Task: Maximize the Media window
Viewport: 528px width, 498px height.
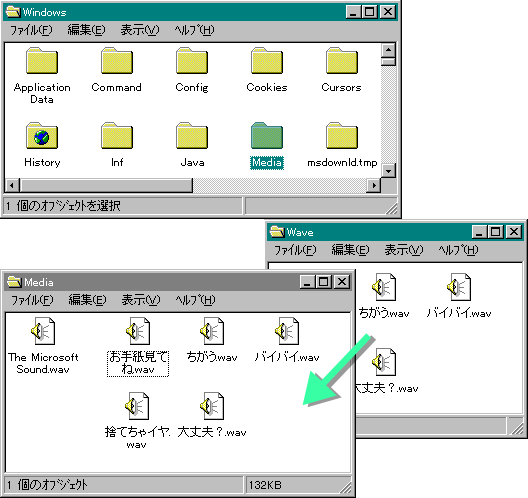Action: pyautogui.click(x=324, y=282)
